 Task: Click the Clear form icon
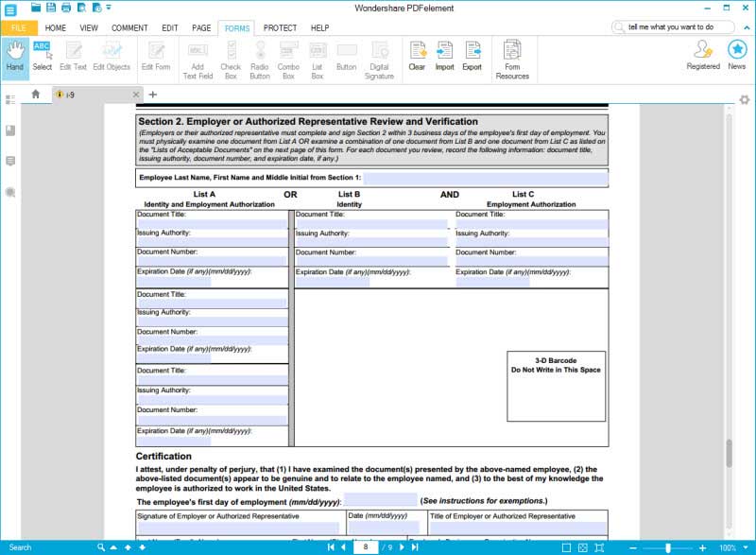(417, 57)
